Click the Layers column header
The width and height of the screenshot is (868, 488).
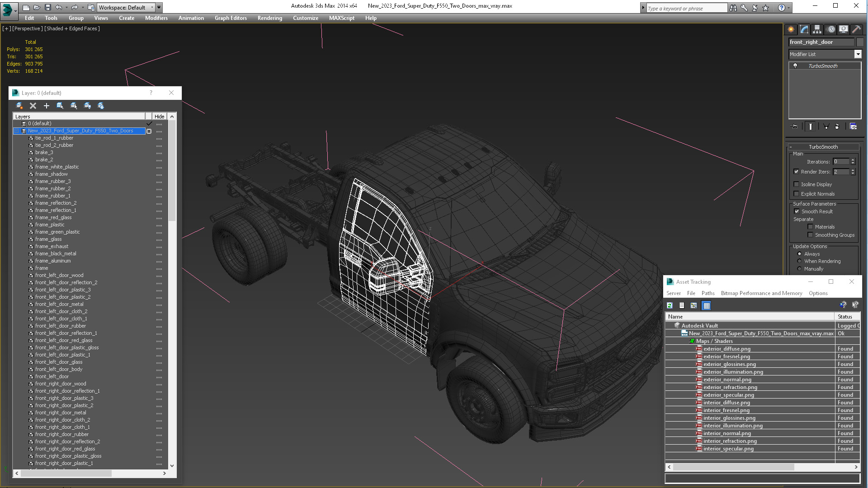[x=79, y=117]
